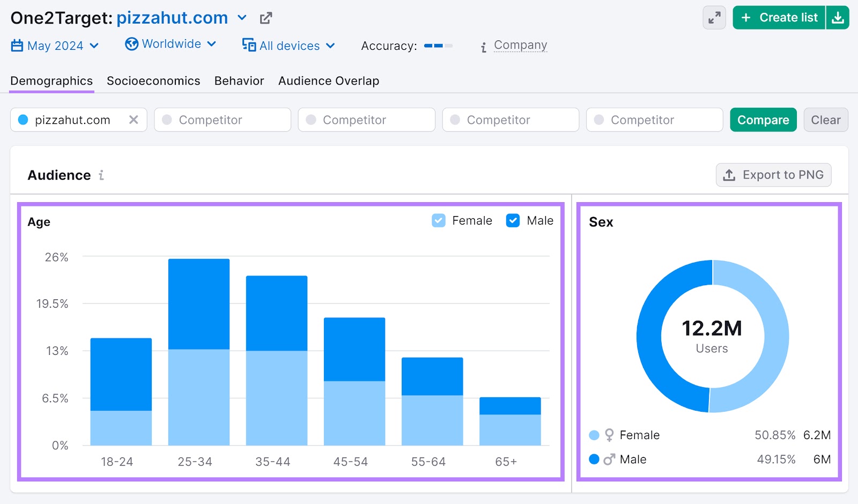858x504 pixels.
Task: Open the Company link near Accuracy
Action: [x=520, y=45]
